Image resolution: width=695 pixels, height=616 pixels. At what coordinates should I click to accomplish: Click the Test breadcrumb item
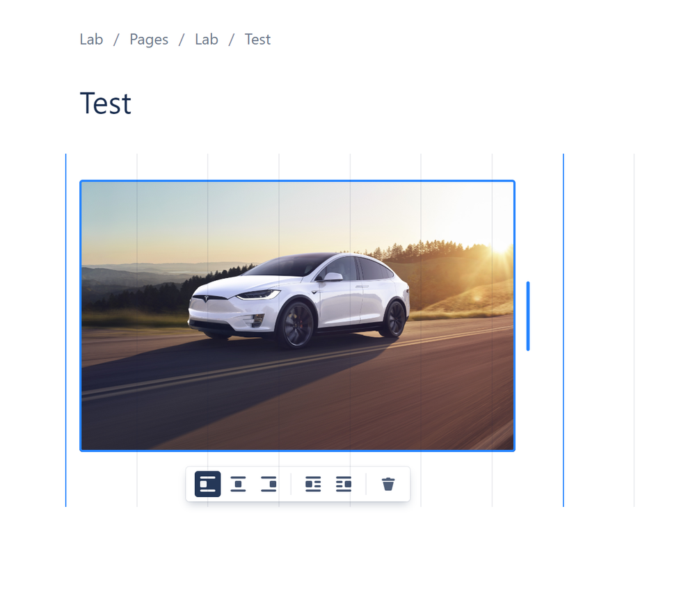[257, 40]
